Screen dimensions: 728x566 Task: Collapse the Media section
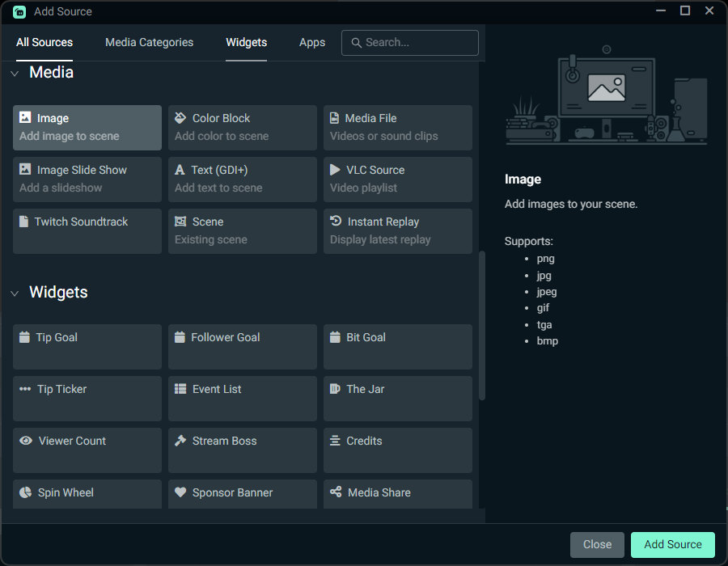coord(15,73)
